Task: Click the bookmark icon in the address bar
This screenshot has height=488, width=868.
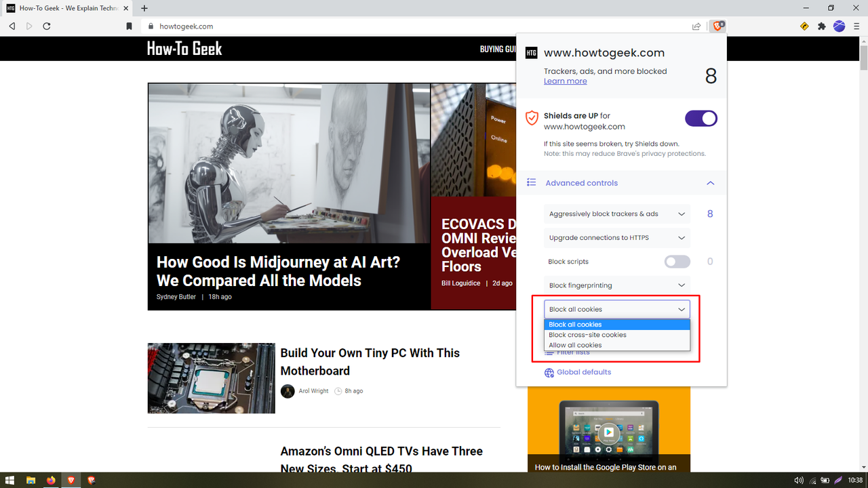Action: (x=127, y=26)
